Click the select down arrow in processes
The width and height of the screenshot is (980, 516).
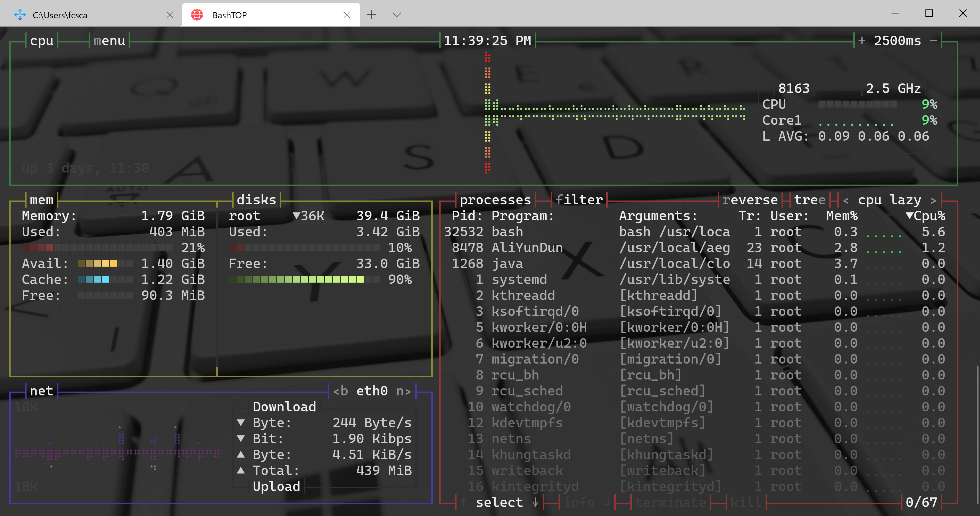(x=535, y=502)
